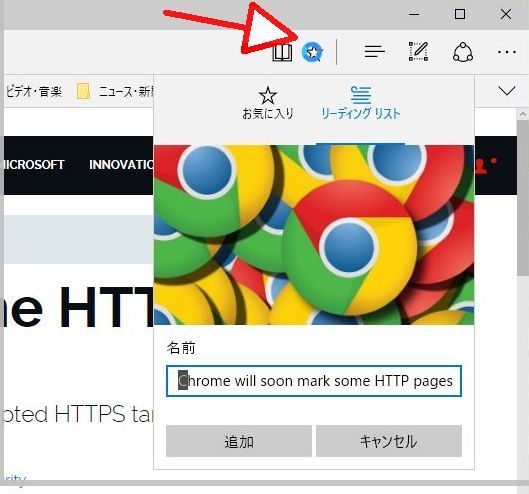Open Reading view book icon
The height and width of the screenshot is (494, 529).
point(282,53)
